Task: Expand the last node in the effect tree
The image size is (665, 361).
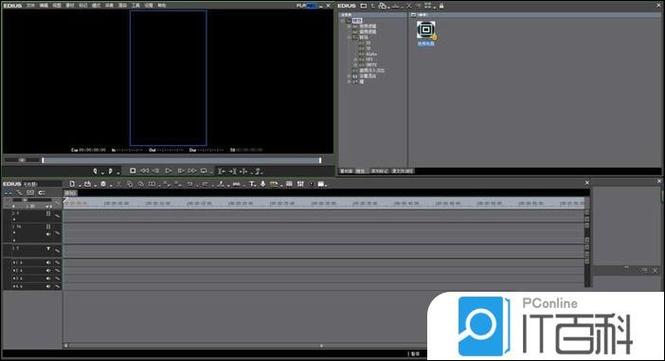Action: (348, 82)
